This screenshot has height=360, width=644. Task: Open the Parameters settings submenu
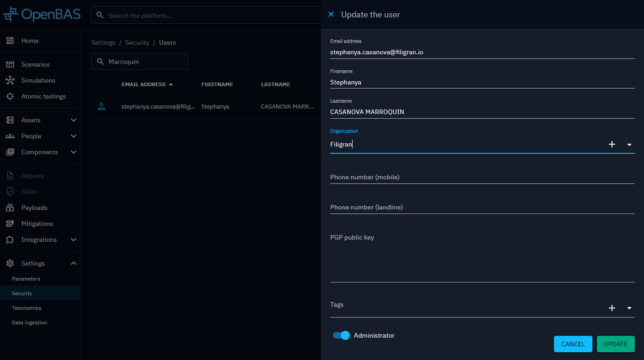[26, 279]
